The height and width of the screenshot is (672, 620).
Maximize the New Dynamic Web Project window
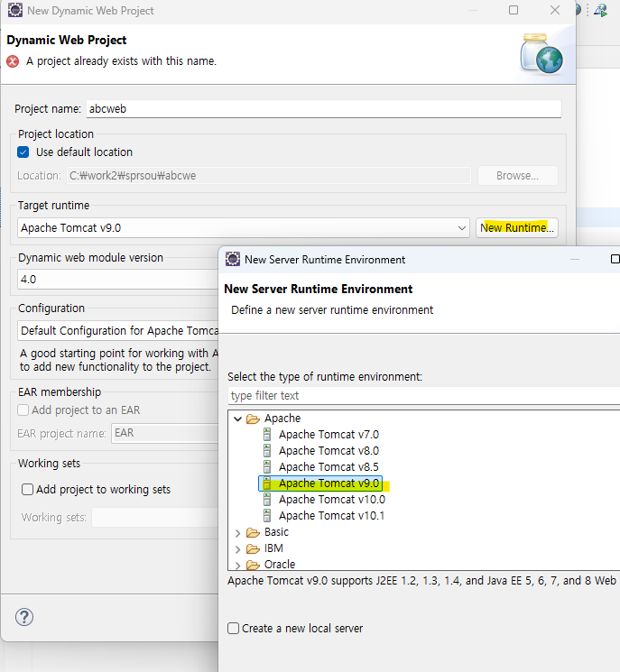514,10
